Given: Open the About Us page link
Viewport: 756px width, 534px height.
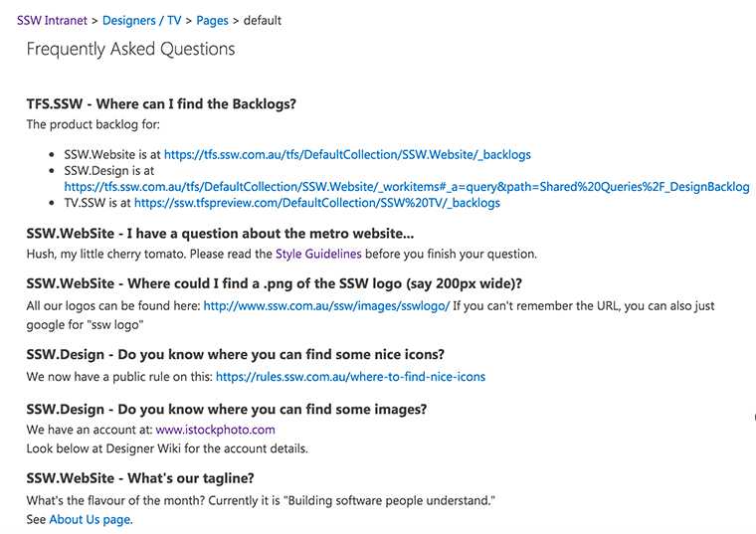Looking at the screenshot, I should pos(90,519).
